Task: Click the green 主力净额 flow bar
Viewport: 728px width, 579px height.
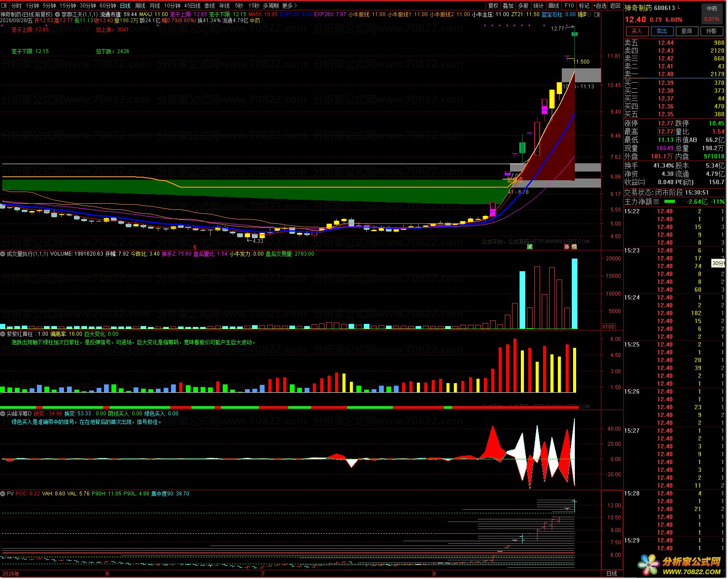Action: [669, 202]
